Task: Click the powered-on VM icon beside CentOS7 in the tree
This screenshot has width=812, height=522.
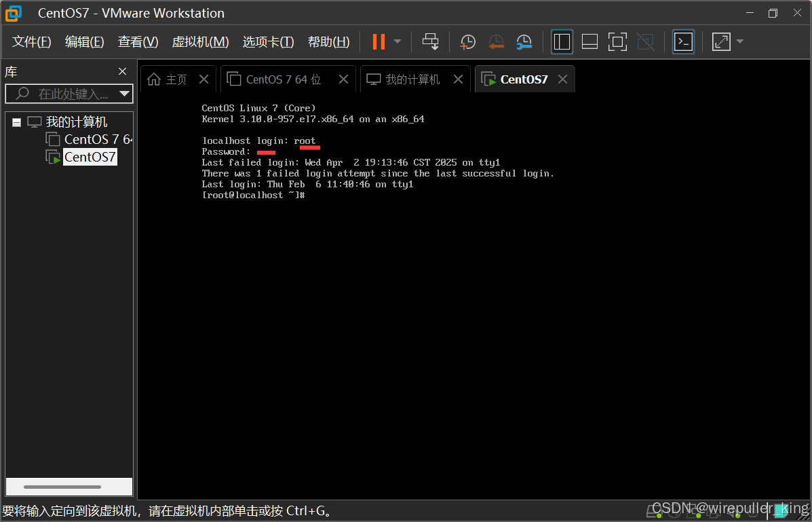Action: coord(54,157)
